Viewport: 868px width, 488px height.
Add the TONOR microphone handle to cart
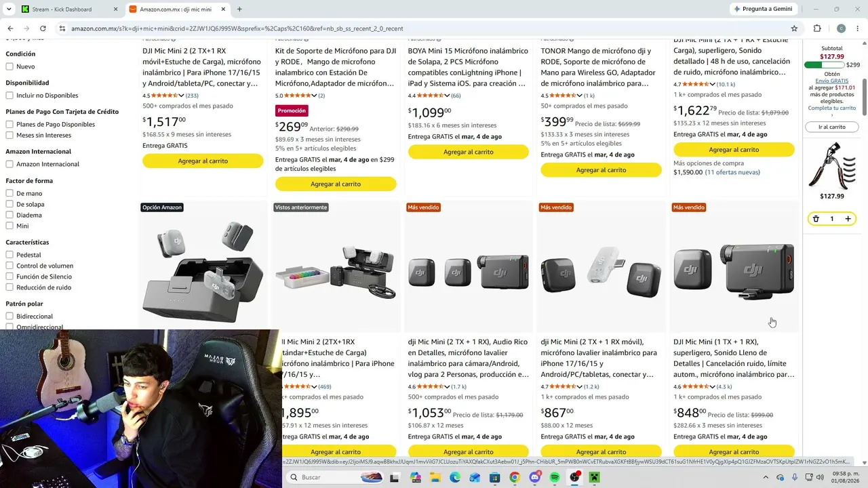click(x=601, y=170)
